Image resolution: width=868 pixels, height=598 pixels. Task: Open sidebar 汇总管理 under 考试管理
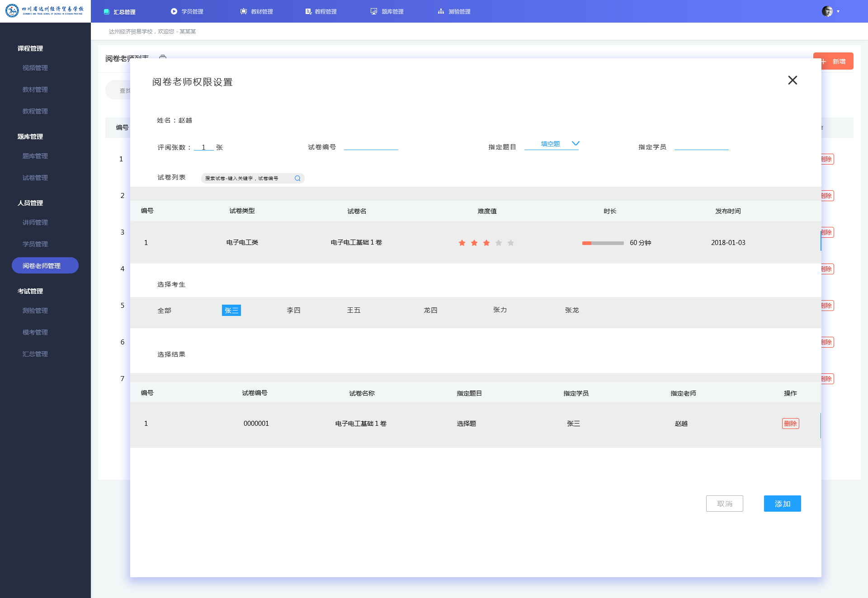35,354
